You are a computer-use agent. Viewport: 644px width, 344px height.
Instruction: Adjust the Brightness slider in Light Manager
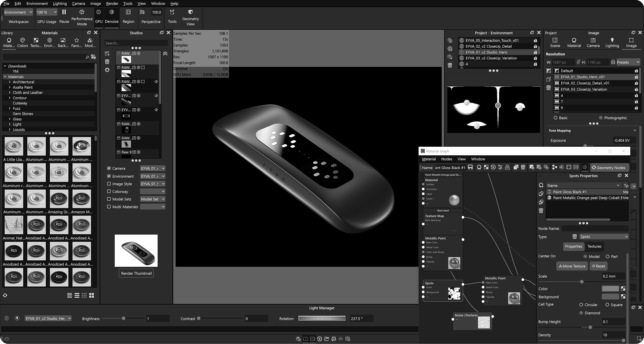(123, 318)
